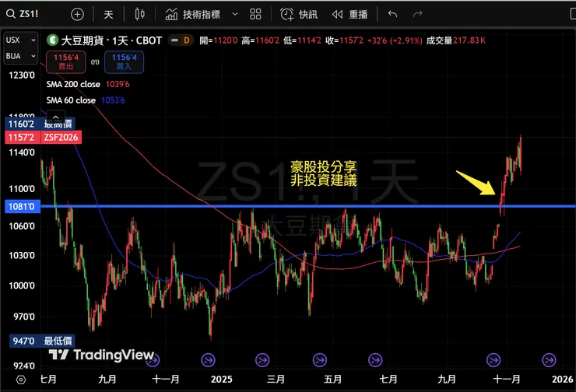576x392 pixels.
Task: Click the green soybean symbol logo
Action: tap(52, 40)
